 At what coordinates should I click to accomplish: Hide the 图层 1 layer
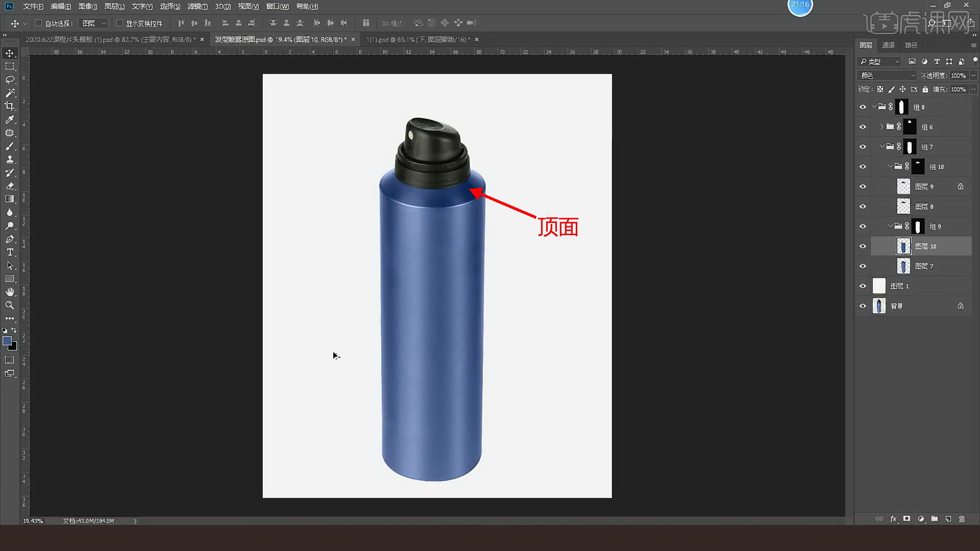point(863,286)
